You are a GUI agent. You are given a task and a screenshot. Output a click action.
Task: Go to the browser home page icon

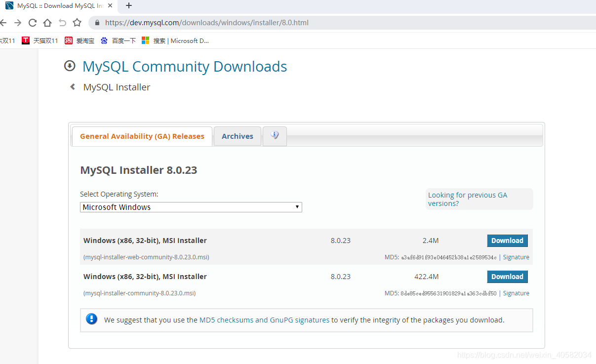[47, 23]
